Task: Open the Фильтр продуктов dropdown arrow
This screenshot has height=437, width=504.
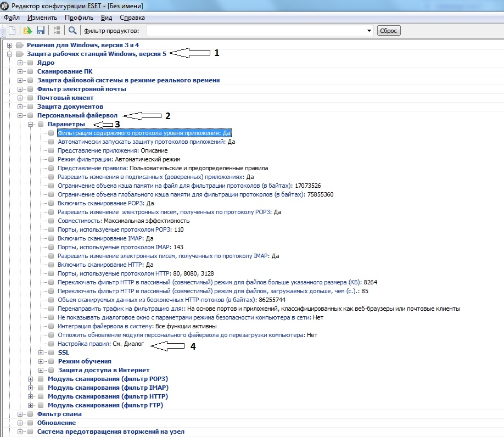Action: tap(369, 31)
